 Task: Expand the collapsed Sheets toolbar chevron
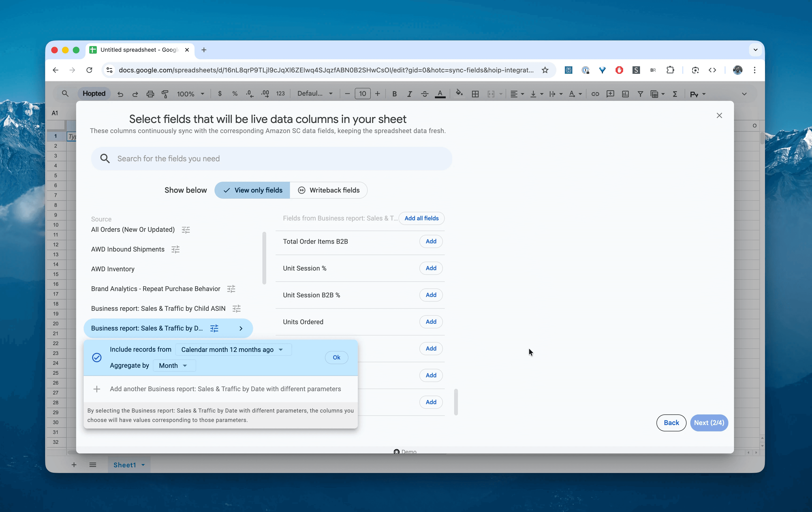(744, 94)
